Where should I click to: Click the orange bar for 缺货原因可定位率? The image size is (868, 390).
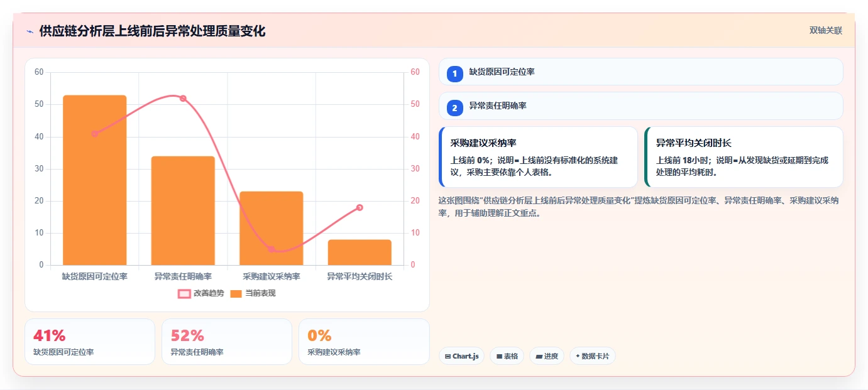95,180
